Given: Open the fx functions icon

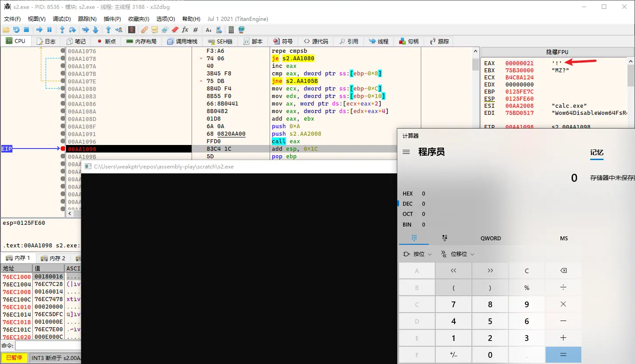Looking at the screenshot, I should pyautogui.click(x=185, y=30).
